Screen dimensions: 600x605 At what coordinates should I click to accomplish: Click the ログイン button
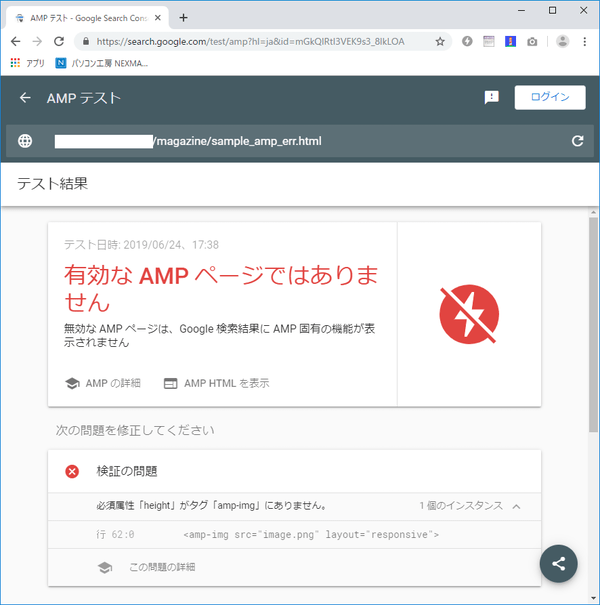point(550,97)
